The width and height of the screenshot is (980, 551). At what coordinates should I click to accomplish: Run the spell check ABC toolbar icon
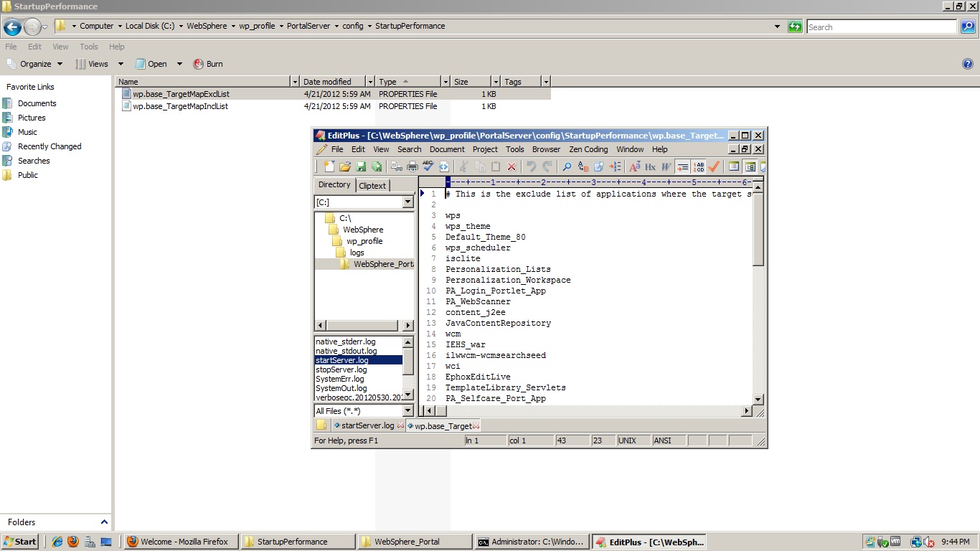tap(427, 166)
